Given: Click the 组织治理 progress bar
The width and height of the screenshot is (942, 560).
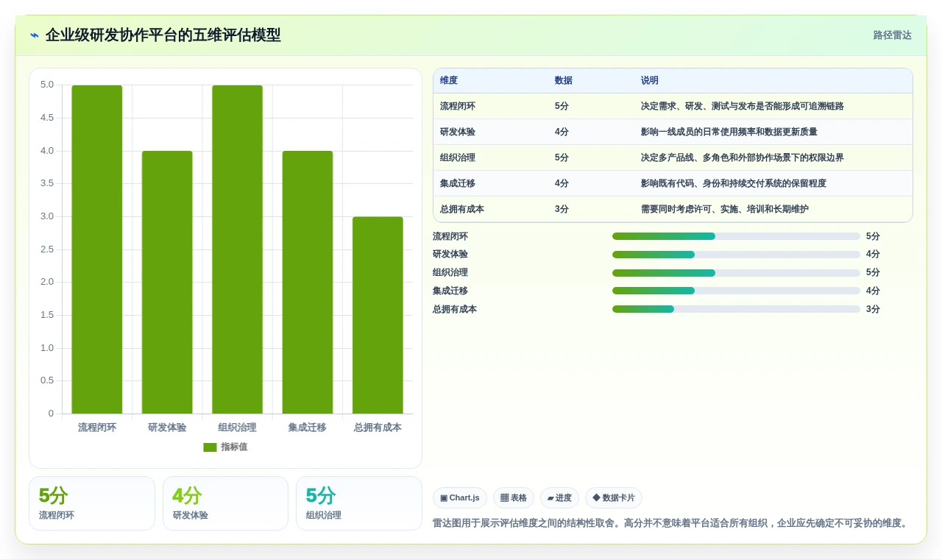Looking at the screenshot, I should click(736, 273).
